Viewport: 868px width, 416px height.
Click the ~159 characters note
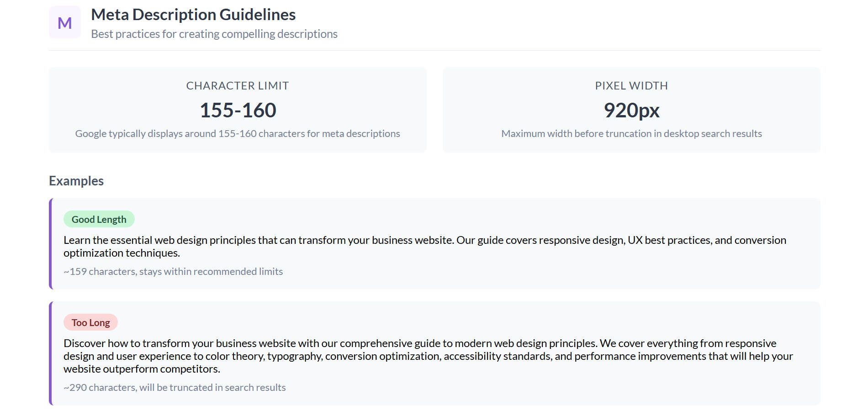173,272
